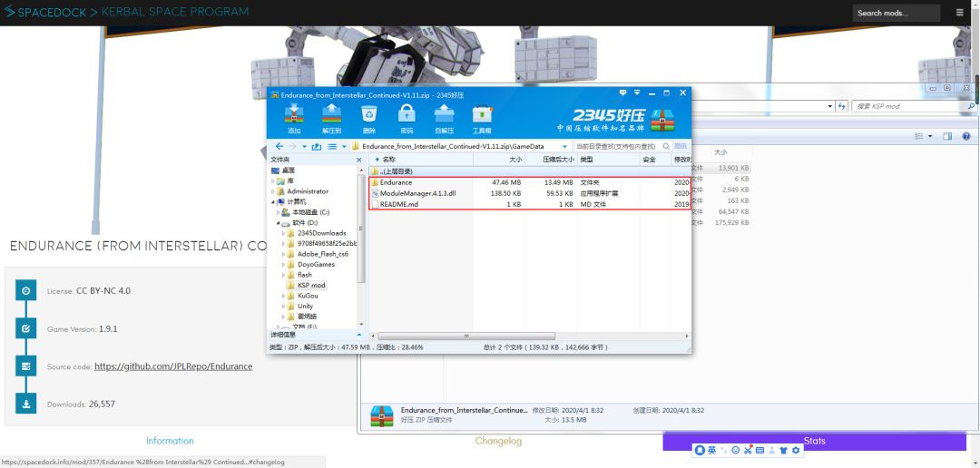Viewport: 980px width, 468px height.
Task: Toggle the Explorer preview pane icon
Action: click(947, 136)
